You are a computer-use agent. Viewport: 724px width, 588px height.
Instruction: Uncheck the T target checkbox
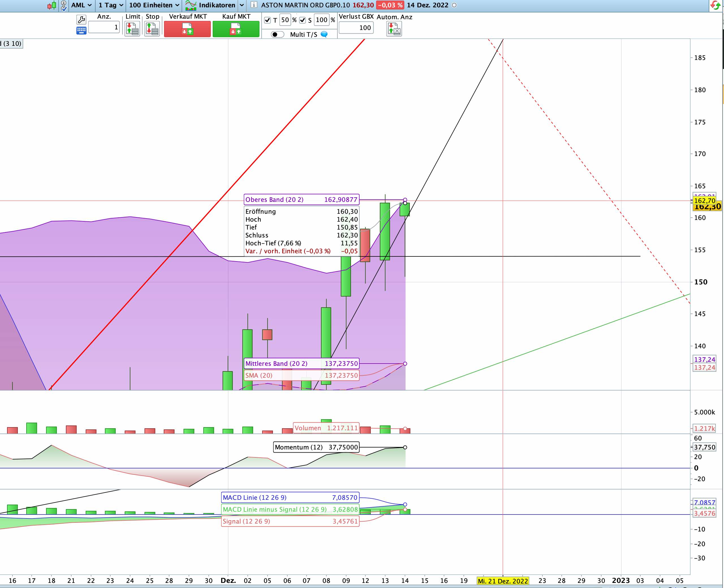267,20
